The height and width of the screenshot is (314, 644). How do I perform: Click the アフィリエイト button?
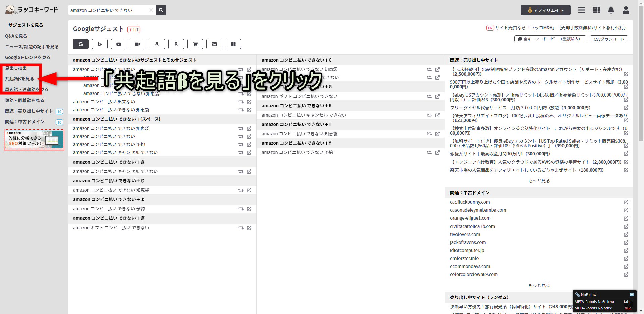(x=546, y=10)
